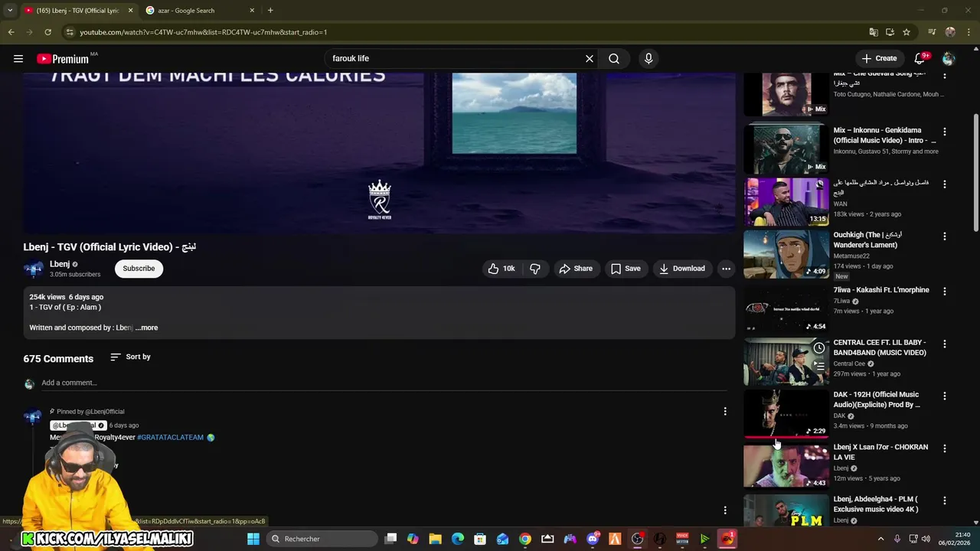Open the DAK 192H Officiel Music title
This screenshot has width=980, height=551.
click(x=877, y=399)
